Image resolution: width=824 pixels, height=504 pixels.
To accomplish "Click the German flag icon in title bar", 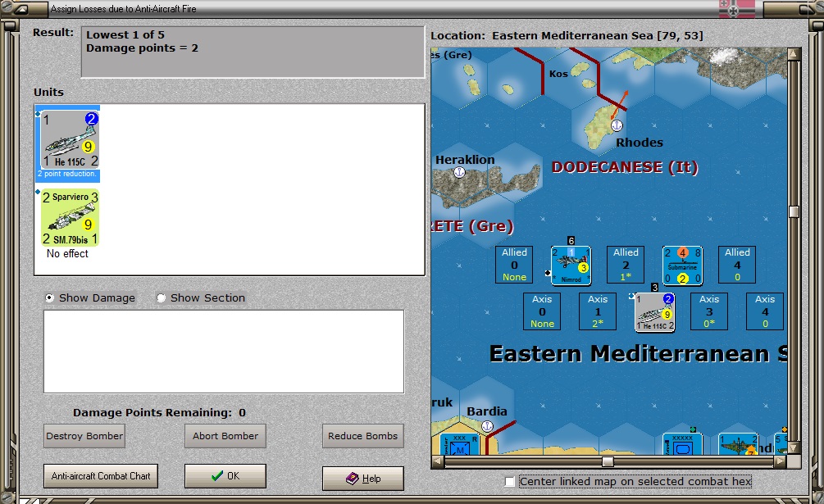I will pos(737,9).
